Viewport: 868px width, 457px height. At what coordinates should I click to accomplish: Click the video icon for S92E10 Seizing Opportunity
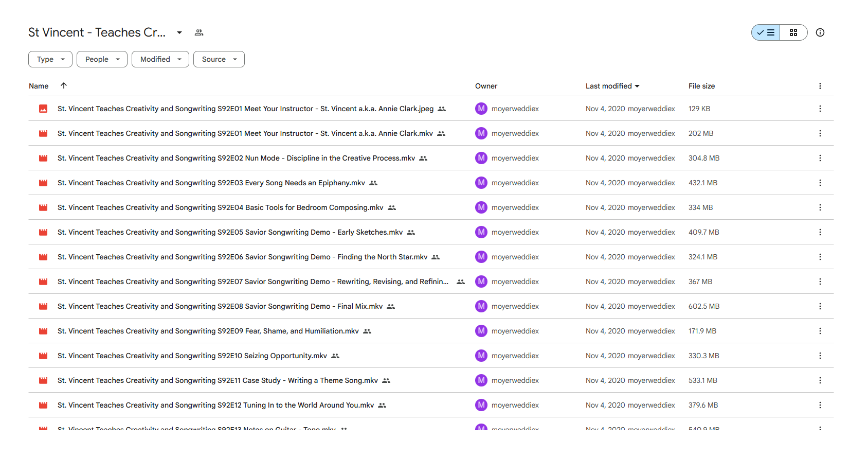click(43, 356)
